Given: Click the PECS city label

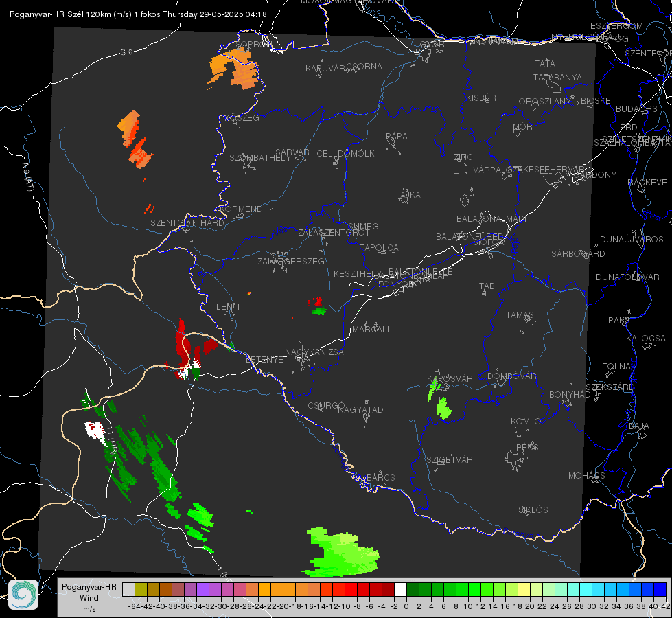Looking at the screenshot, I should click(x=527, y=447).
